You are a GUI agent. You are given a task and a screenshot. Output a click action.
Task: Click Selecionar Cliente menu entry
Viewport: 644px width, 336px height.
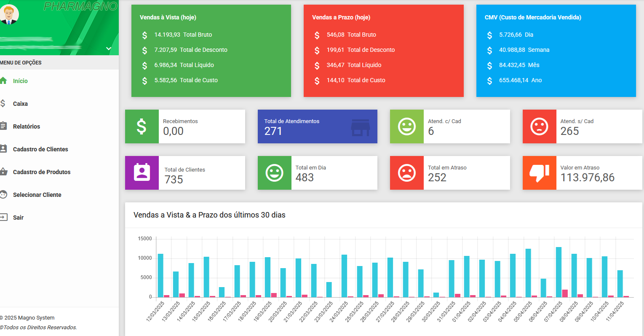(37, 195)
